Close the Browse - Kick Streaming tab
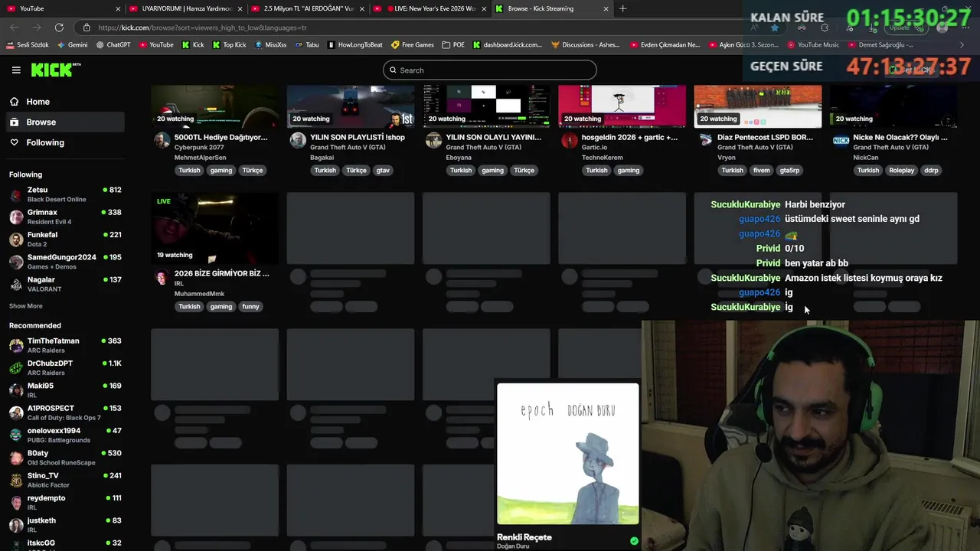 point(606,8)
